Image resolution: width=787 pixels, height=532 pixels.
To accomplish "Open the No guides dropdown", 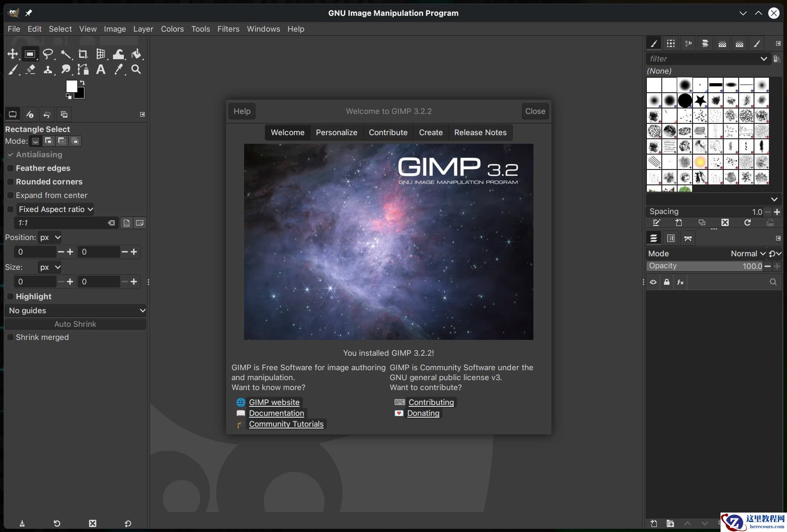I will click(75, 311).
